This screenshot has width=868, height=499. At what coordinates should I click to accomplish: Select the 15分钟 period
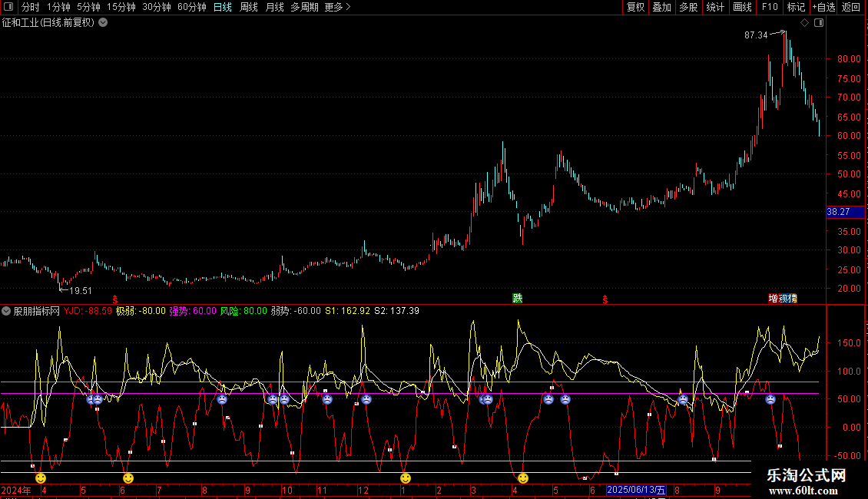[121, 7]
